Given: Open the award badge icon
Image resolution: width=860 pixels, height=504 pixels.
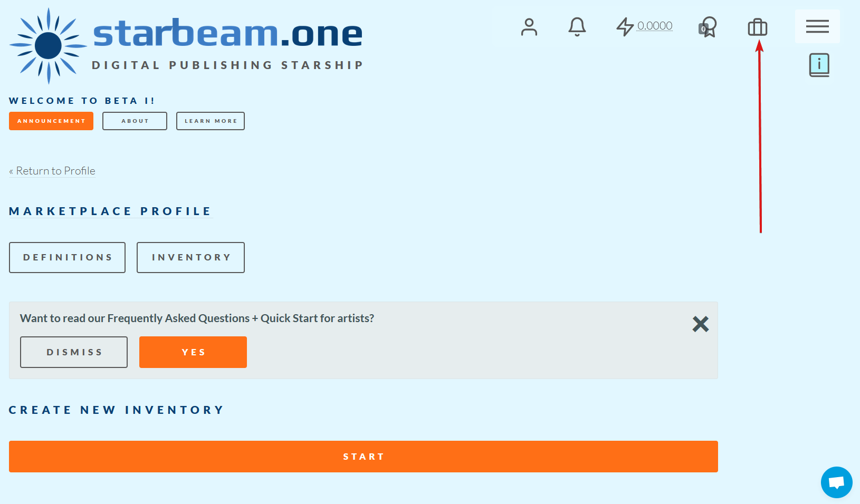Looking at the screenshot, I should (x=708, y=27).
